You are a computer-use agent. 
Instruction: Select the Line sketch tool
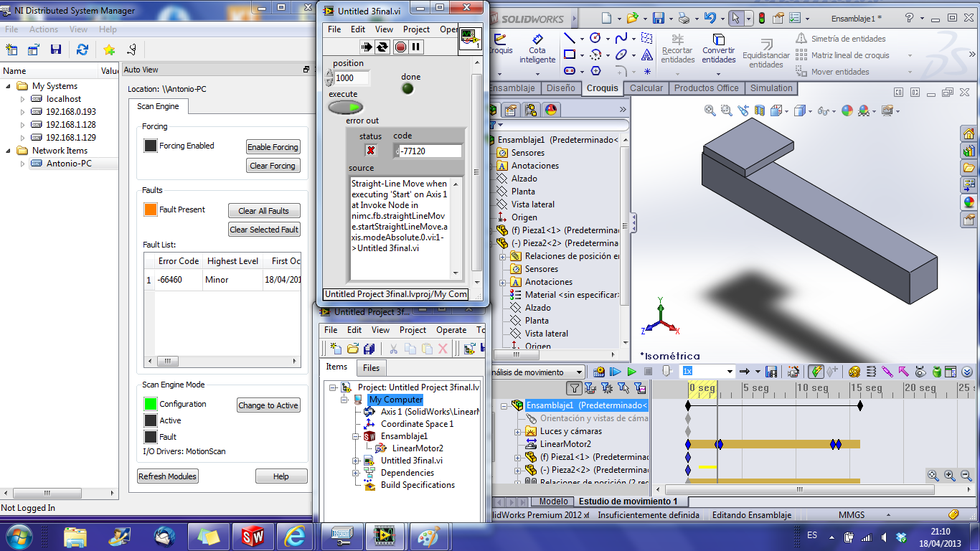click(x=570, y=38)
